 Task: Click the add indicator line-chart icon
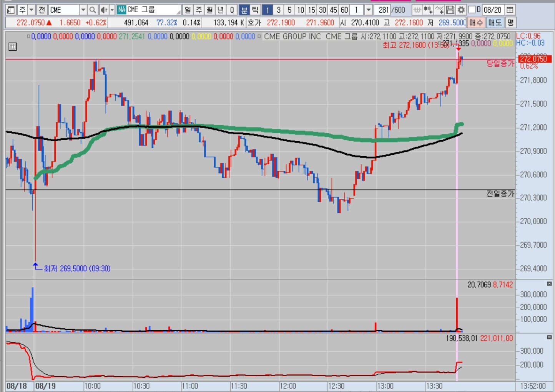439,10
